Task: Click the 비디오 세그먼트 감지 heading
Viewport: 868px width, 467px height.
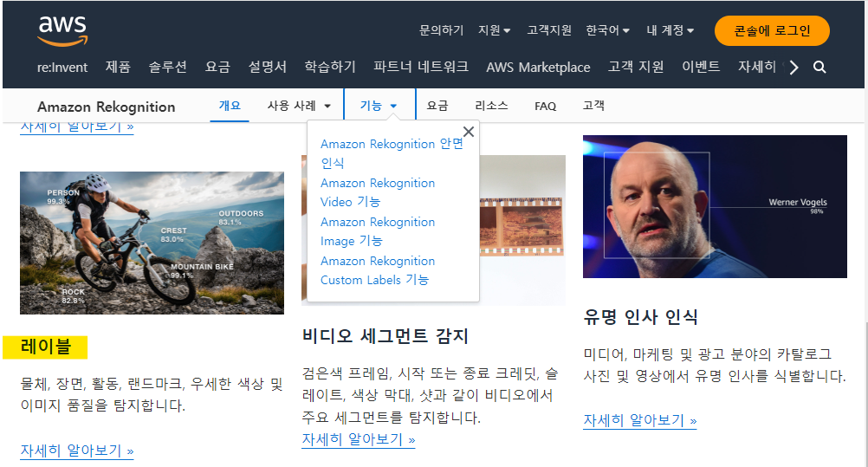Action: click(385, 335)
